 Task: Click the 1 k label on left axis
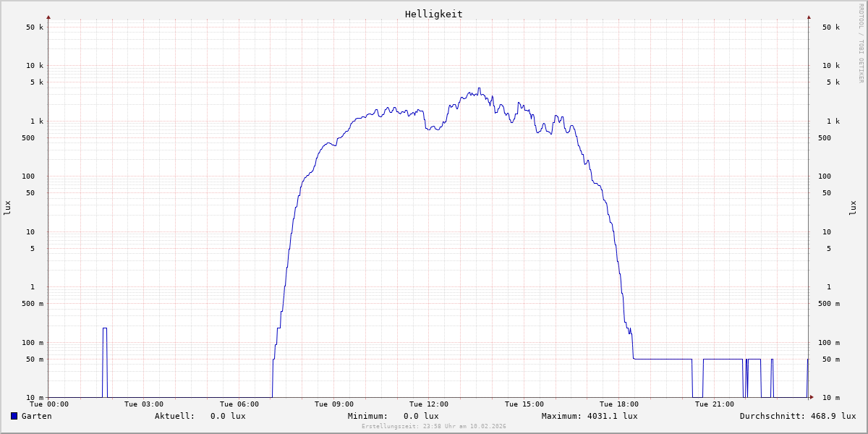37,122
